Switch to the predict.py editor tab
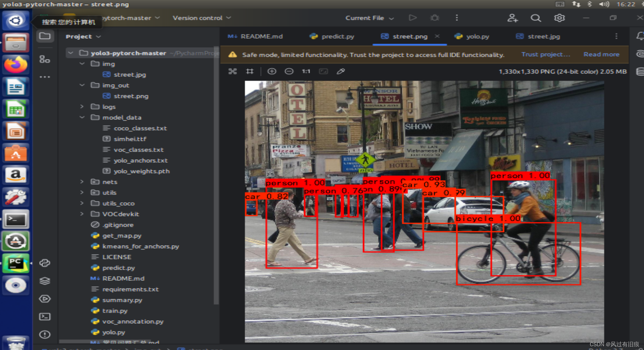Image resolution: width=644 pixels, height=350 pixels. pyautogui.click(x=332, y=36)
